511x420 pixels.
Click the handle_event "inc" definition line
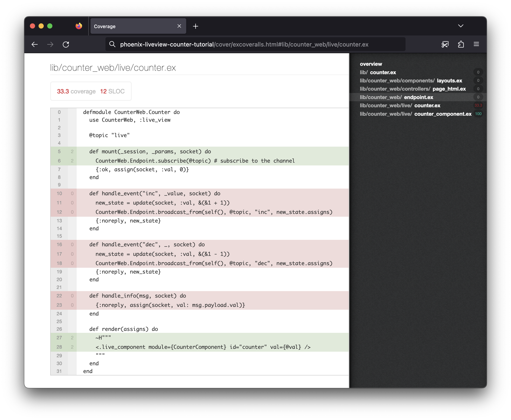(155, 193)
